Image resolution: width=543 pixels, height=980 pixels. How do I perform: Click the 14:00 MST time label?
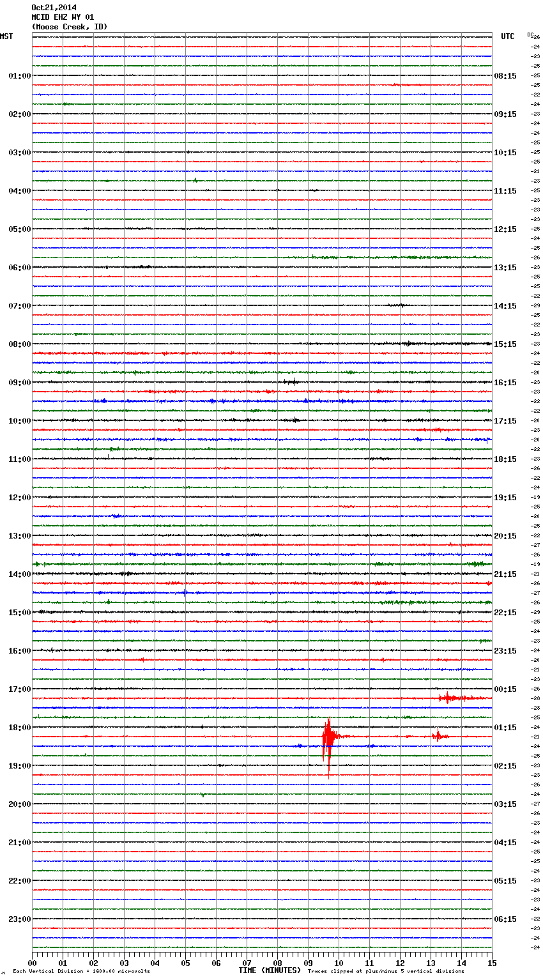(x=19, y=574)
